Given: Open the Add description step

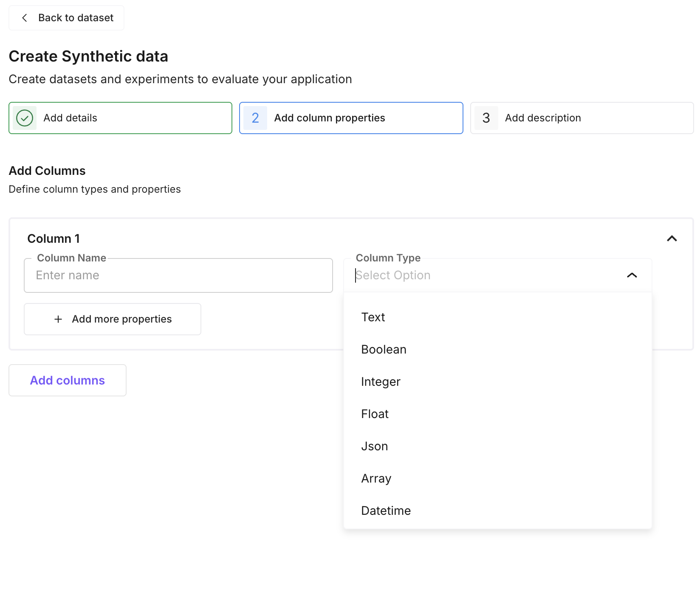Looking at the screenshot, I should tap(581, 118).
